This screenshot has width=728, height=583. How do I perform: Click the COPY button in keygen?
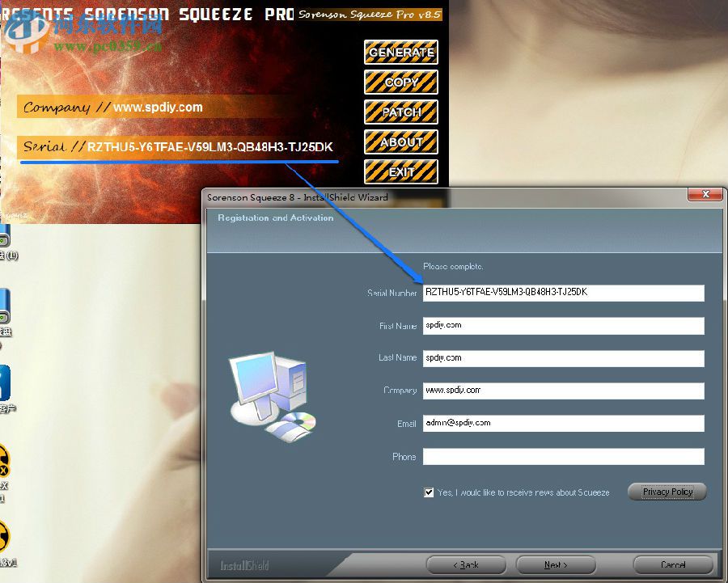point(400,82)
